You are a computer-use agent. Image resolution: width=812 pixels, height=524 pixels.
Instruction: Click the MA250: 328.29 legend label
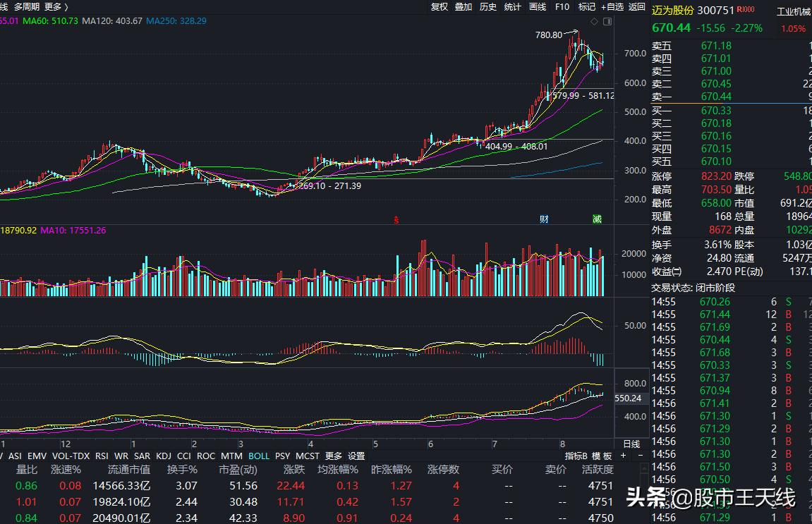(176, 21)
